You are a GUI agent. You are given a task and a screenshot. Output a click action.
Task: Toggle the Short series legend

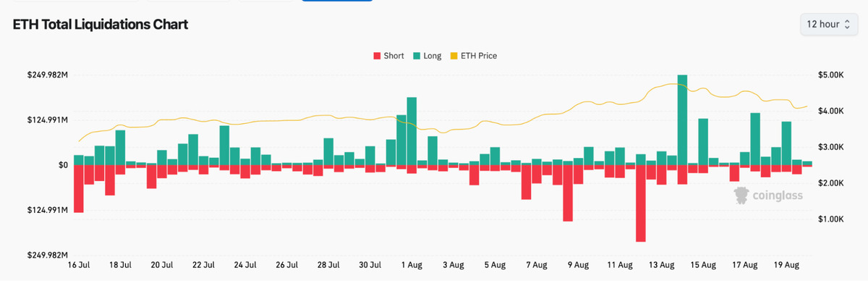point(388,56)
